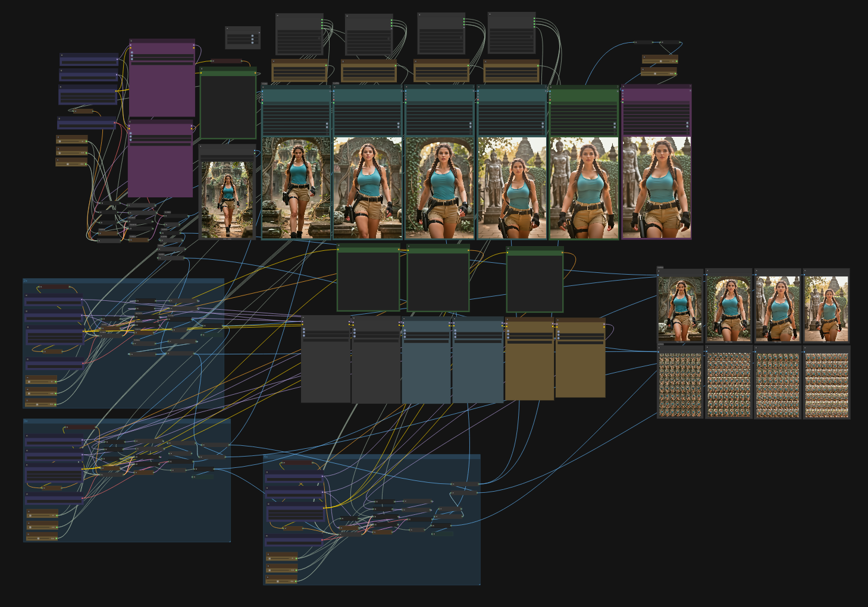The image size is (868, 607).
Task: Select the fourth teal node's statue preview
Action: (x=512, y=188)
